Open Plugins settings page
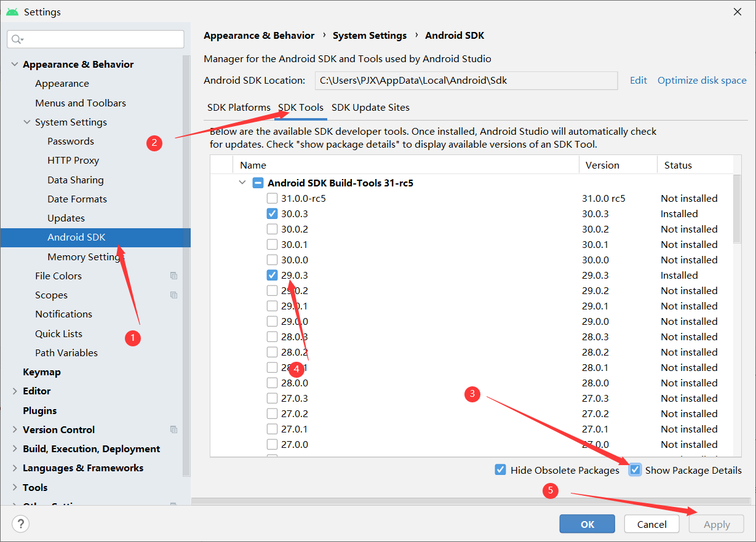The image size is (756, 542). coord(39,411)
